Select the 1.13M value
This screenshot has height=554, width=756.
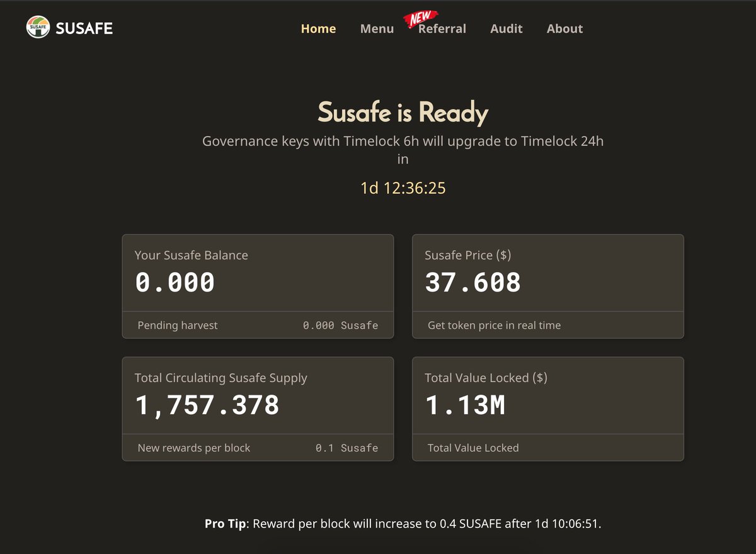465,405
